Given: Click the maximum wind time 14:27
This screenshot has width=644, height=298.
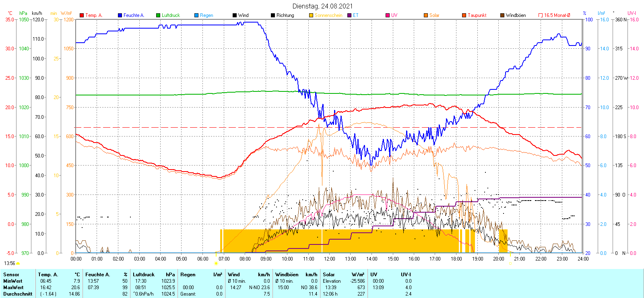Looking at the screenshot, I should [236, 288].
